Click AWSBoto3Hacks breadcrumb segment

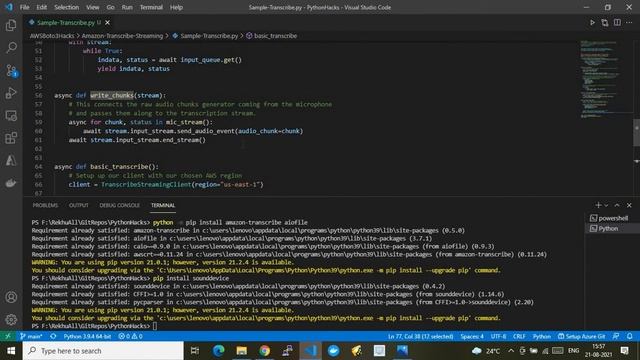pos(52,36)
